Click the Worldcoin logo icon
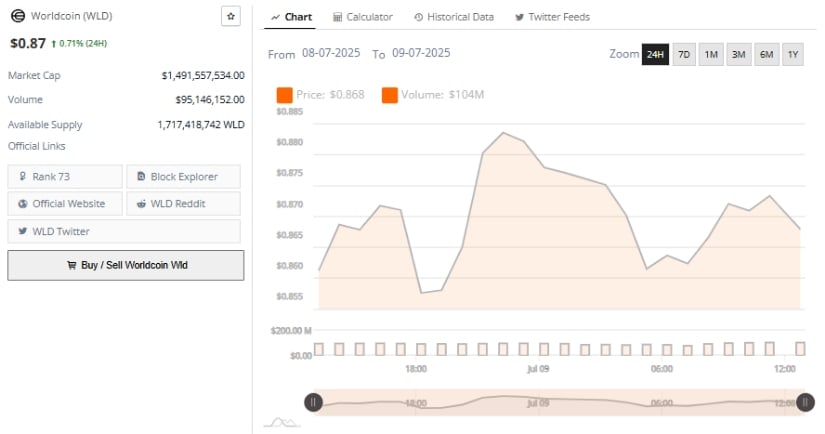Viewport: 825px width, 434px height. (x=18, y=16)
